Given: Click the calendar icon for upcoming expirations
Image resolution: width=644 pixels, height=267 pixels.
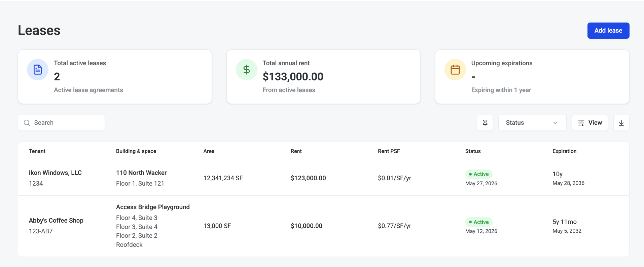Looking at the screenshot, I should pyautogui.click(x=455, y=70).
